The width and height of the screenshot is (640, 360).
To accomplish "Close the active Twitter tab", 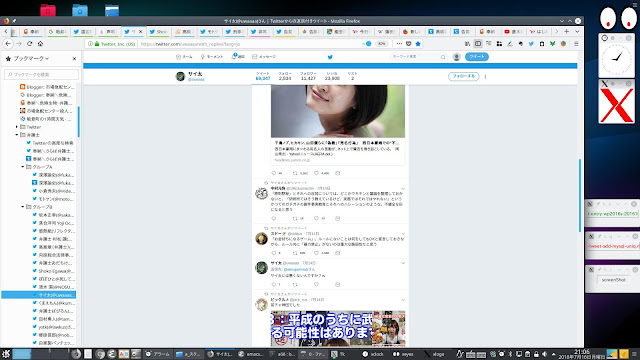I will point(141,31).
